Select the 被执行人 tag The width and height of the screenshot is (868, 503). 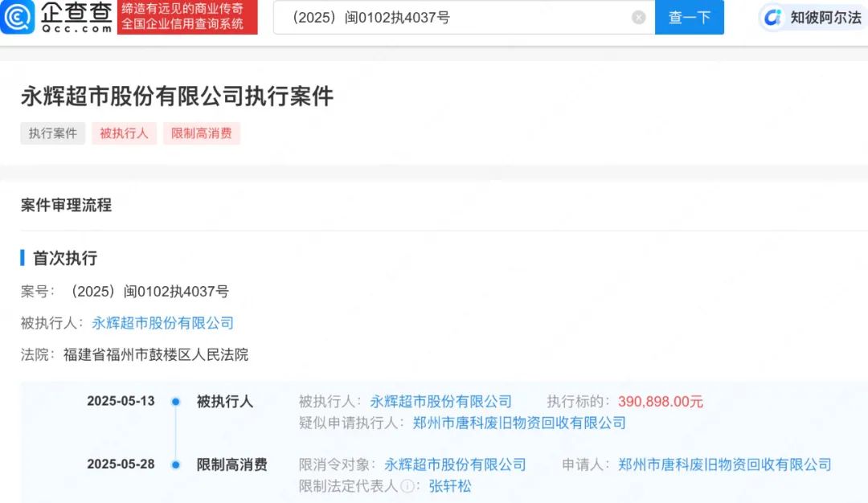click(x=124, y=133)
